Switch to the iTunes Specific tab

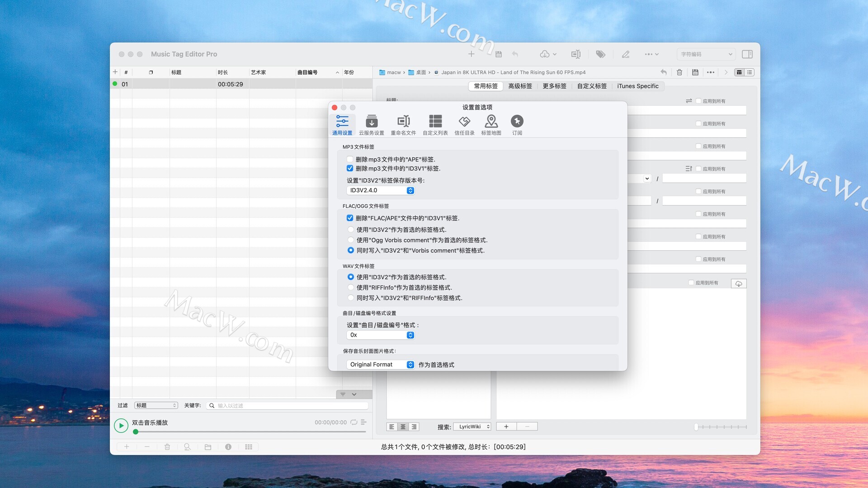pyautogui.click(x=637, y=86)
